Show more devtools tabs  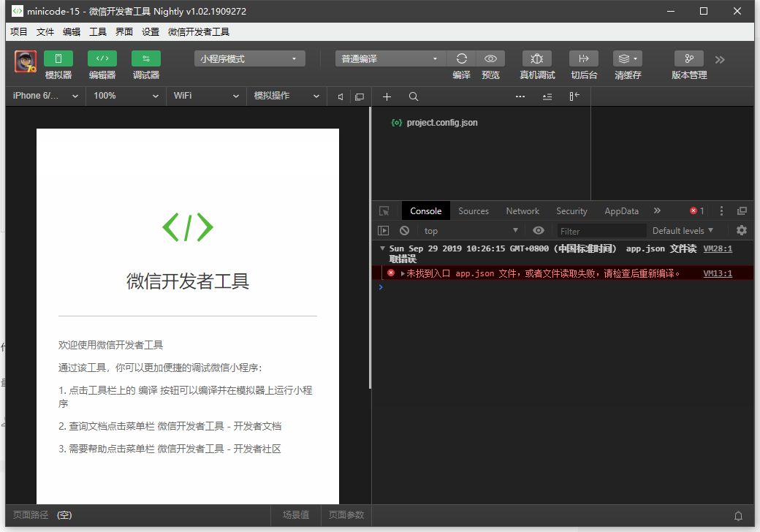point(657,210)
